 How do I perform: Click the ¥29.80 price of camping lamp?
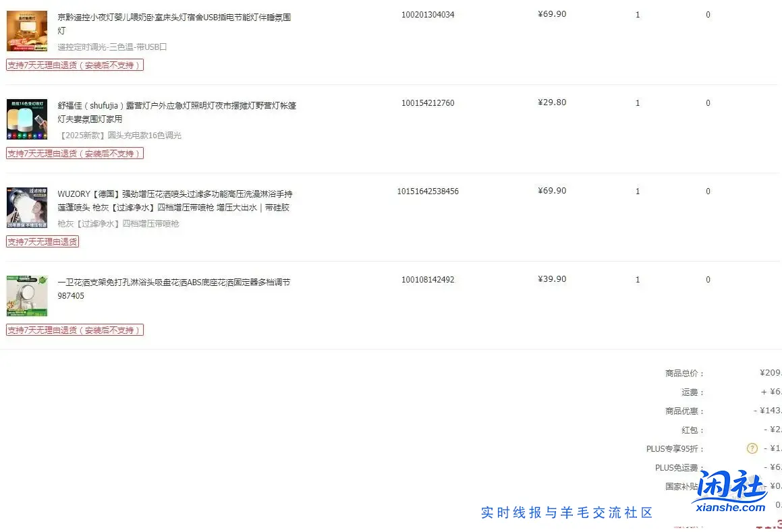coord(552,102)
